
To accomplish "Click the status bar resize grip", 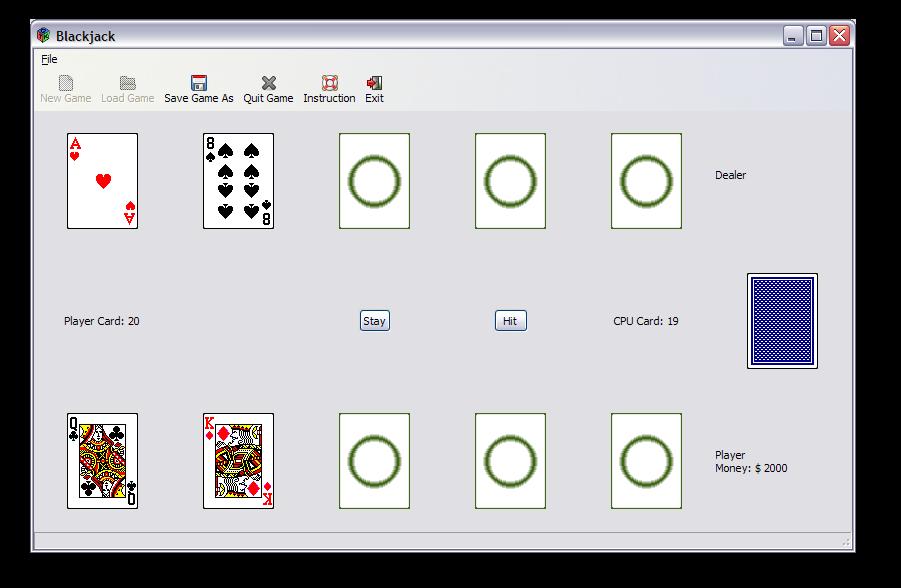I will coord(846,542).
